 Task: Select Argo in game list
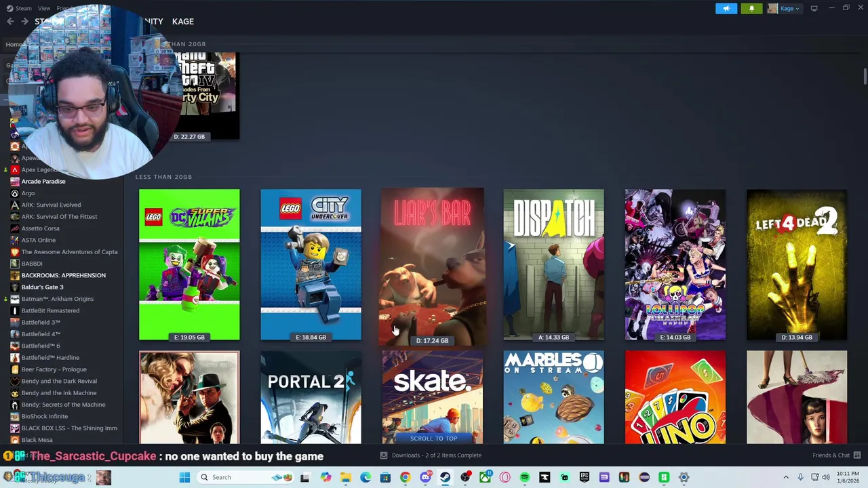(28, 193)
